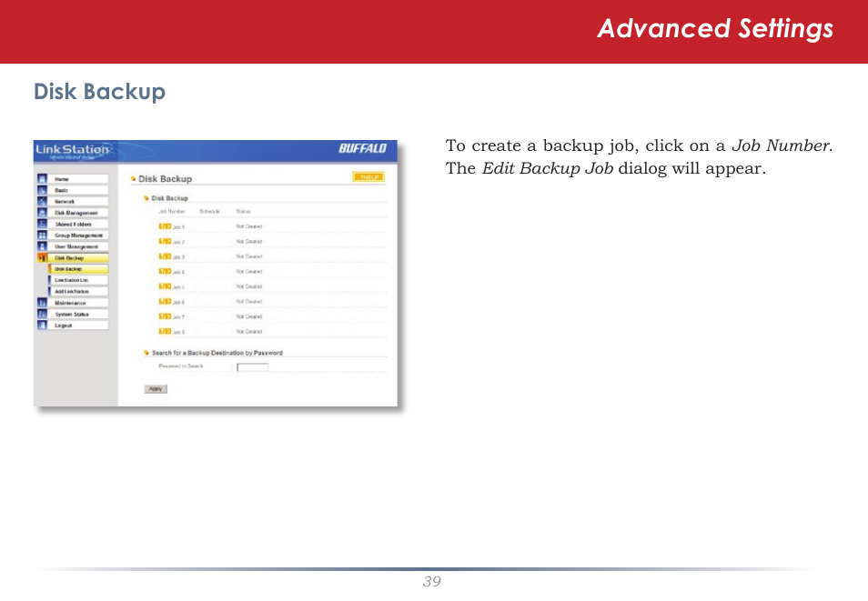Open the Basic menu item

coord(78,190)
